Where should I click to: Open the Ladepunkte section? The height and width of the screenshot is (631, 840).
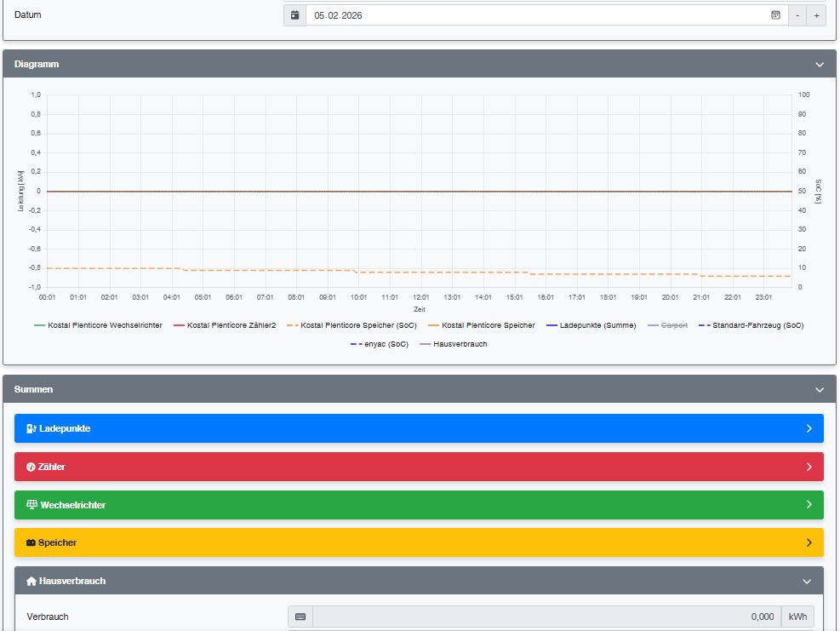coord(419,428)
